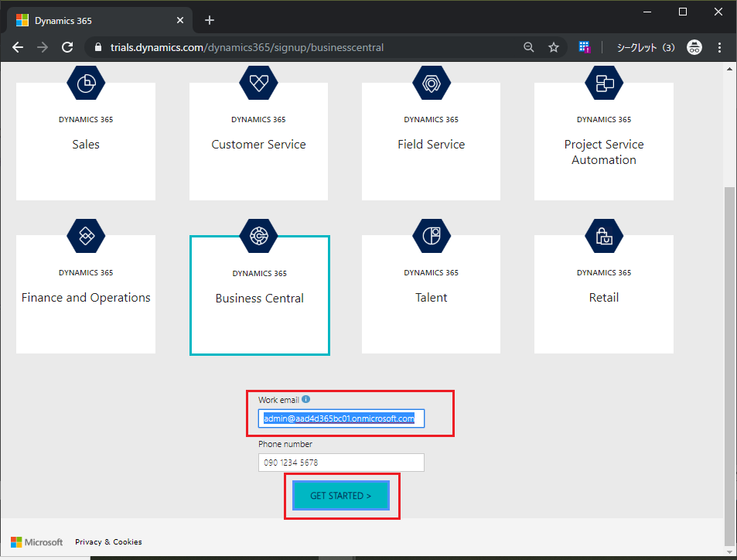This screenshot has width=737, height=560.
Task: Open the grid extension icon
Action: [x=584, y=47]
